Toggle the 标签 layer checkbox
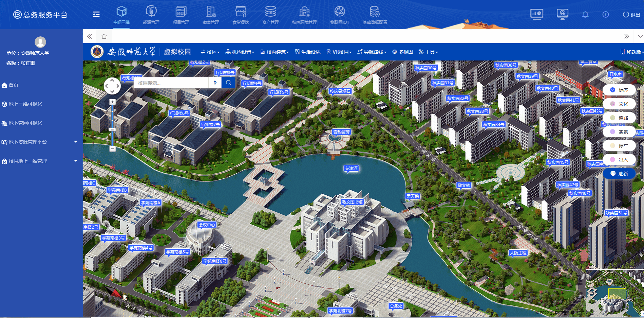 (x=619, y=90)
